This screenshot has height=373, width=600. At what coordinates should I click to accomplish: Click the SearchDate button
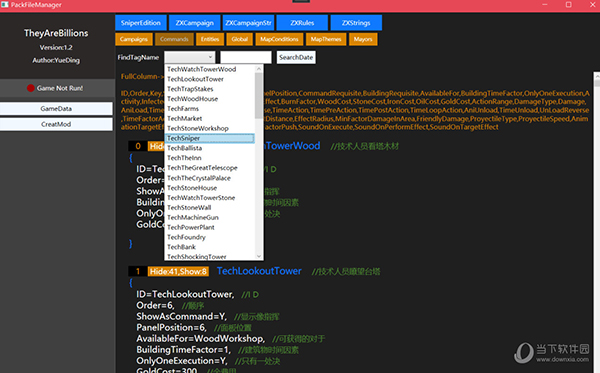(x=296, y=57)
